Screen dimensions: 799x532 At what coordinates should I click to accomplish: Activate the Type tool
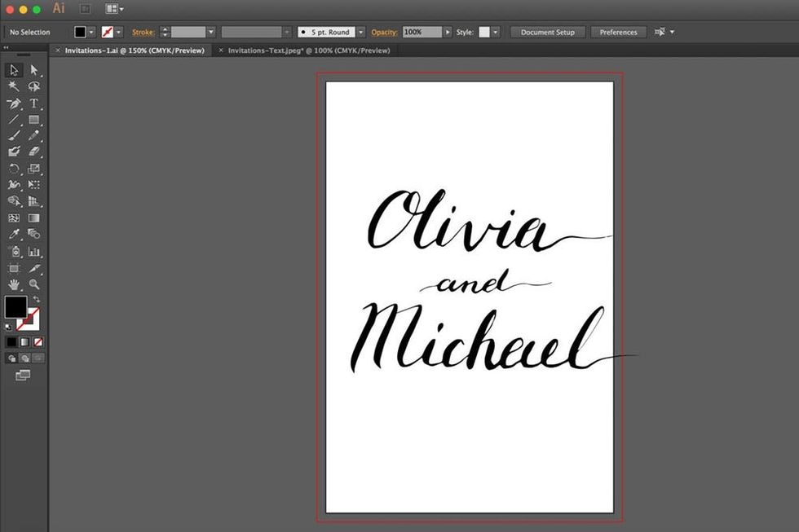coord(34,103)
